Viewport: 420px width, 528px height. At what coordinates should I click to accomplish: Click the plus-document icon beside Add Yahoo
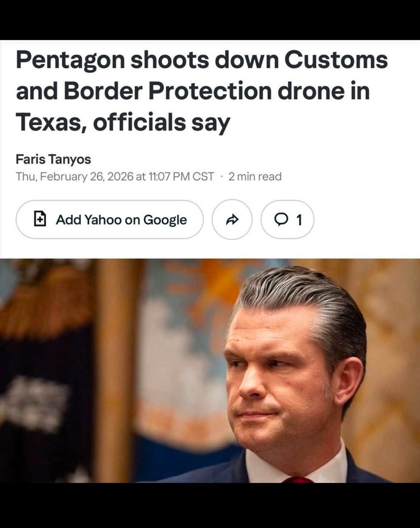pyautogui.click(x=40, y=218)
